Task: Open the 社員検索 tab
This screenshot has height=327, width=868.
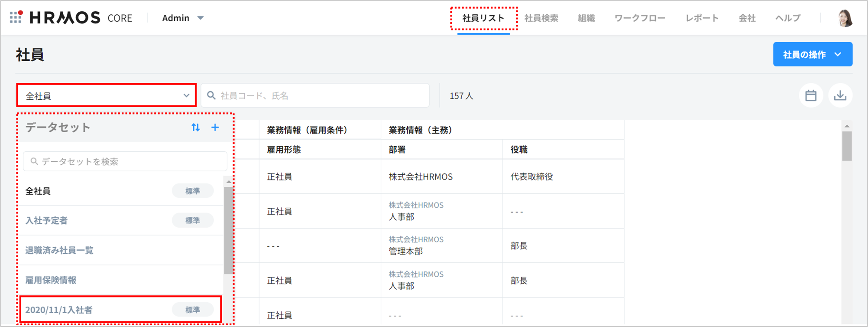Action: pyautogui.click(x=541, y=18)
